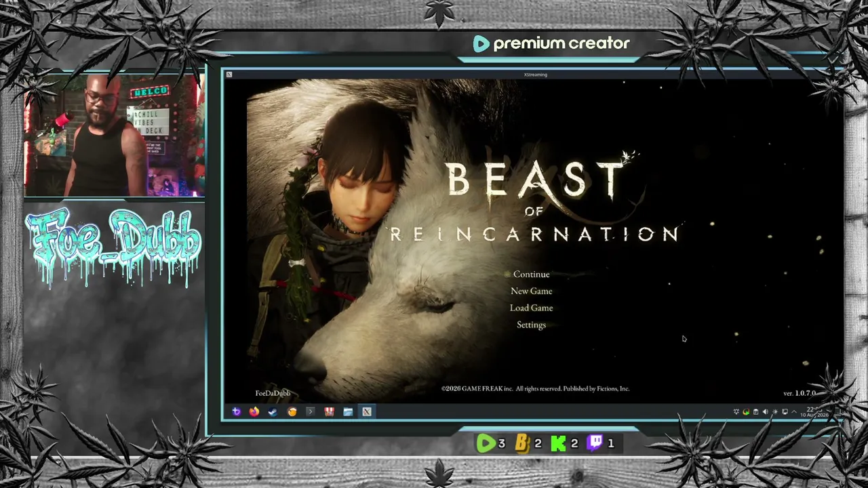Open the display/network tray icon

785,411
